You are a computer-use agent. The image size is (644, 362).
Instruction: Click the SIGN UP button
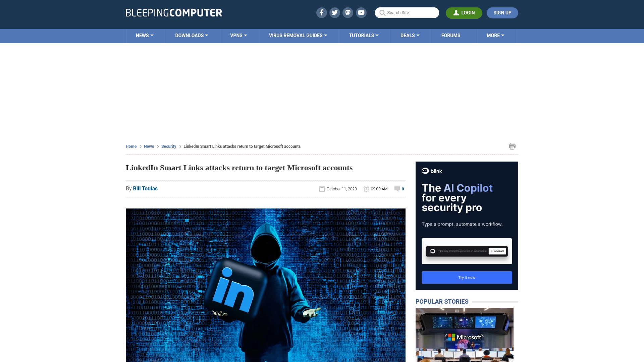click(x=502, y=13)
